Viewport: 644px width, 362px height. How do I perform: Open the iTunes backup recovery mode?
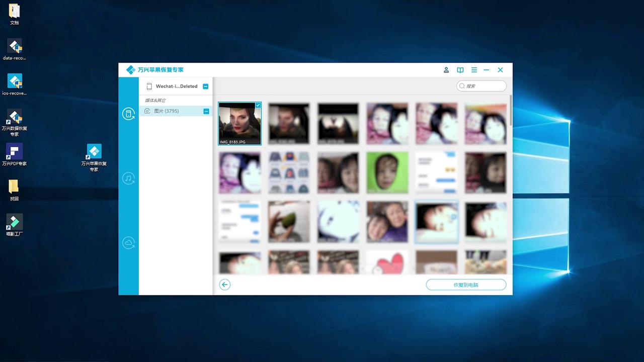[x=129, y=178]
